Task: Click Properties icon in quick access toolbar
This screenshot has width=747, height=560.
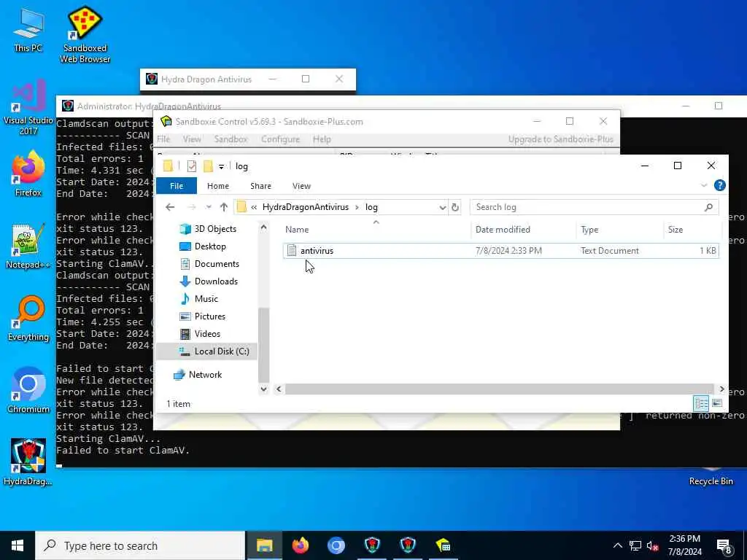Action: [x=192, y=166]
